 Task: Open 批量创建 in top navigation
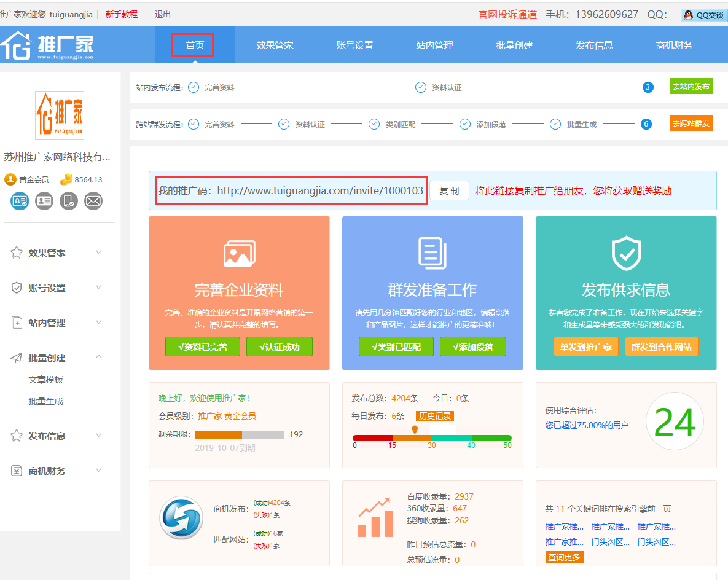click(514, 45)
